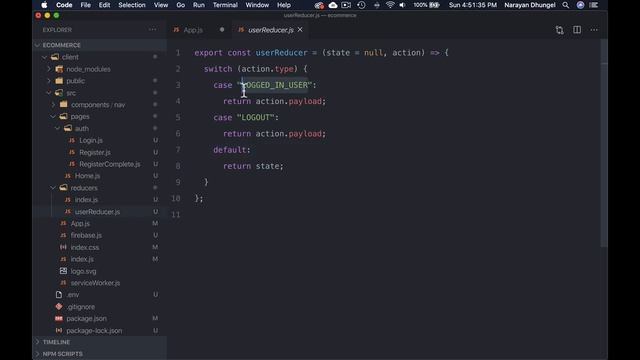Screen dimensions: 640x360
Task: Click userReducer identifier on line 1
Action: pyautogui.click(x=282, y=53)
